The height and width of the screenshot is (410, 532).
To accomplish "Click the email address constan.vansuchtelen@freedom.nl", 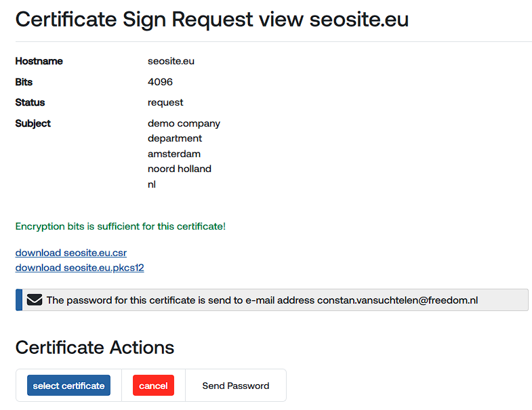I will (x=397, y=300).
